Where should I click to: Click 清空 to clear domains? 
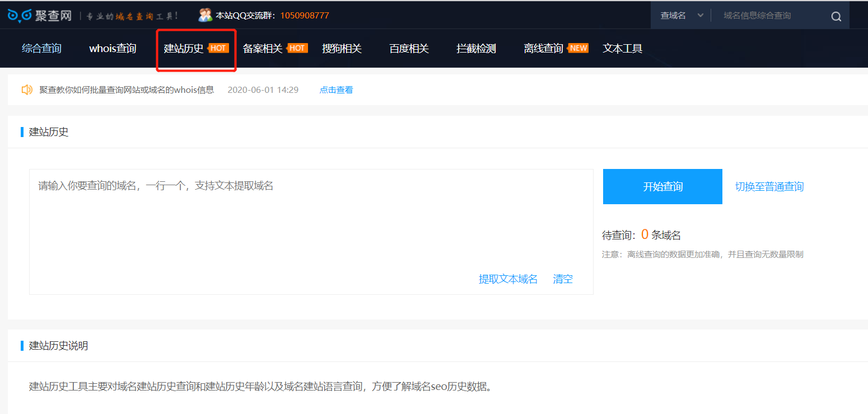click(562, 279)
